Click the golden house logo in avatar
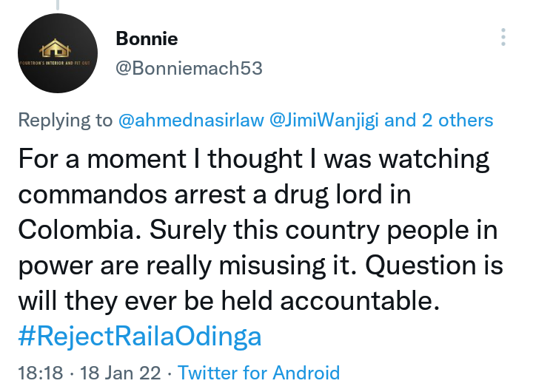The image size is (533, 392). point(55,47)
